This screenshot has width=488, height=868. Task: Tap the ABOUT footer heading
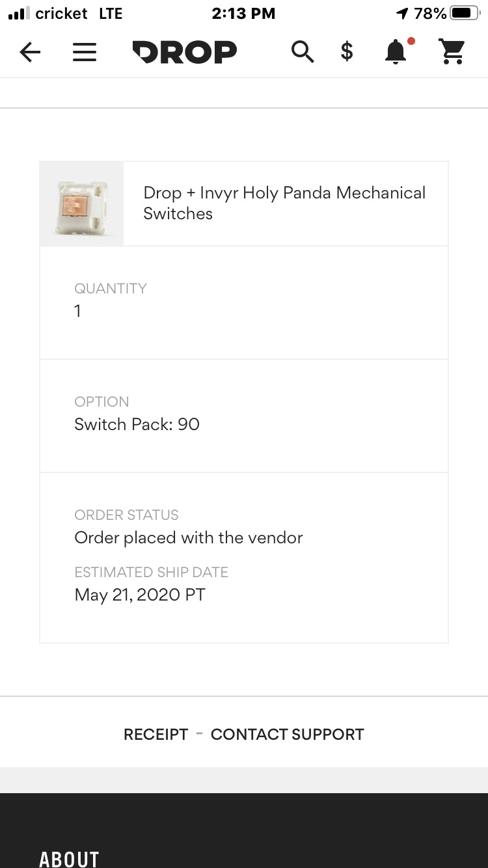69,859
